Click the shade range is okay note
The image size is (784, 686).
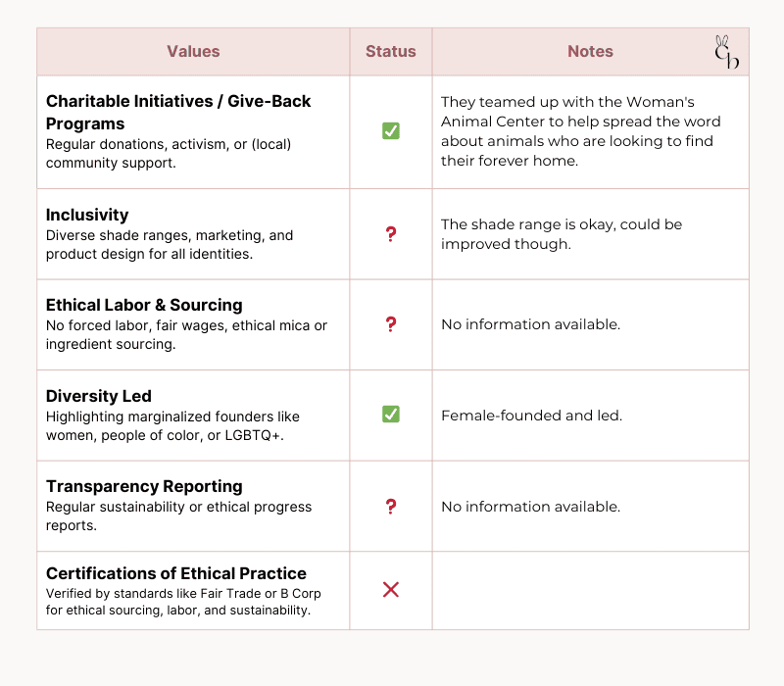(x=561, y=234)
